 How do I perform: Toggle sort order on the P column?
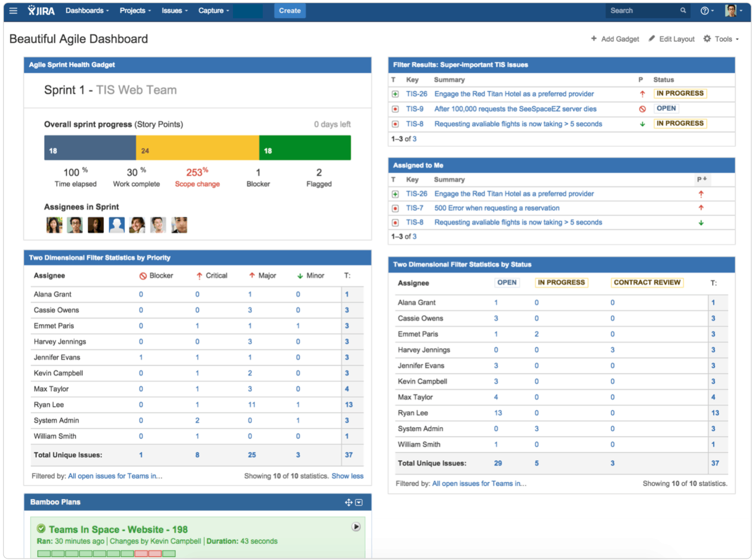(x=702, y=179)
